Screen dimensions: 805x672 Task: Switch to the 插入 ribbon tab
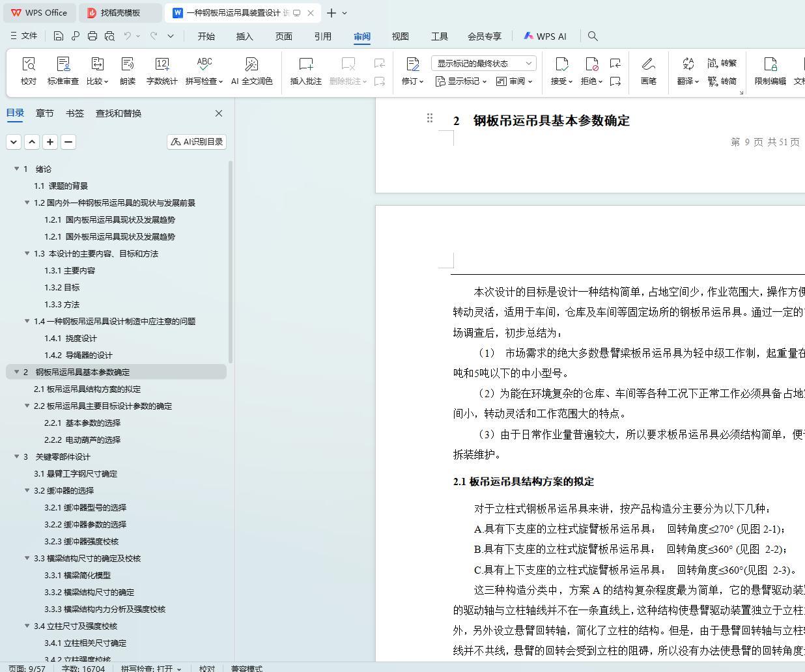[x=245, y=36]
